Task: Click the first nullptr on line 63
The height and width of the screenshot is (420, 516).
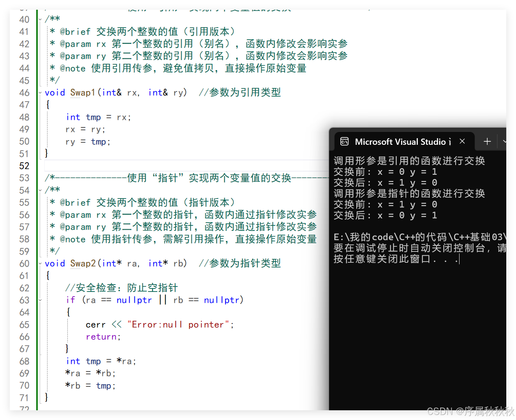Action: point(134,300)
